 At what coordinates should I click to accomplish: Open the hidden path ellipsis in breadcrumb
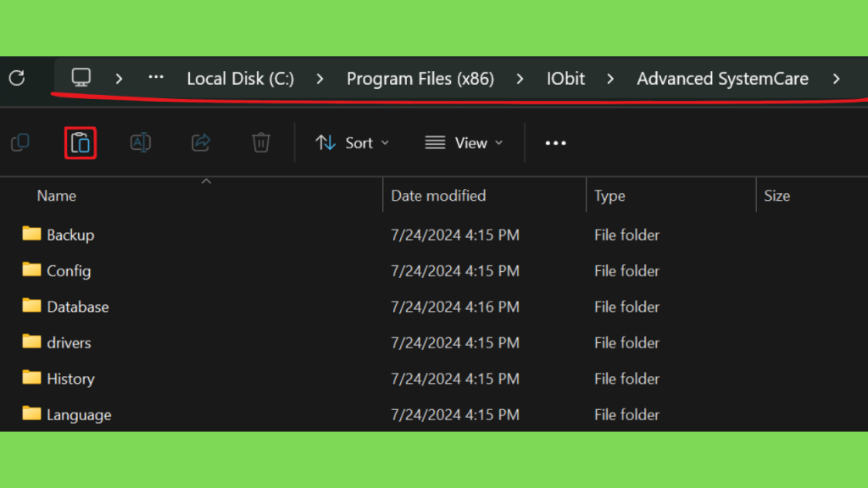[x=156, y=77]
